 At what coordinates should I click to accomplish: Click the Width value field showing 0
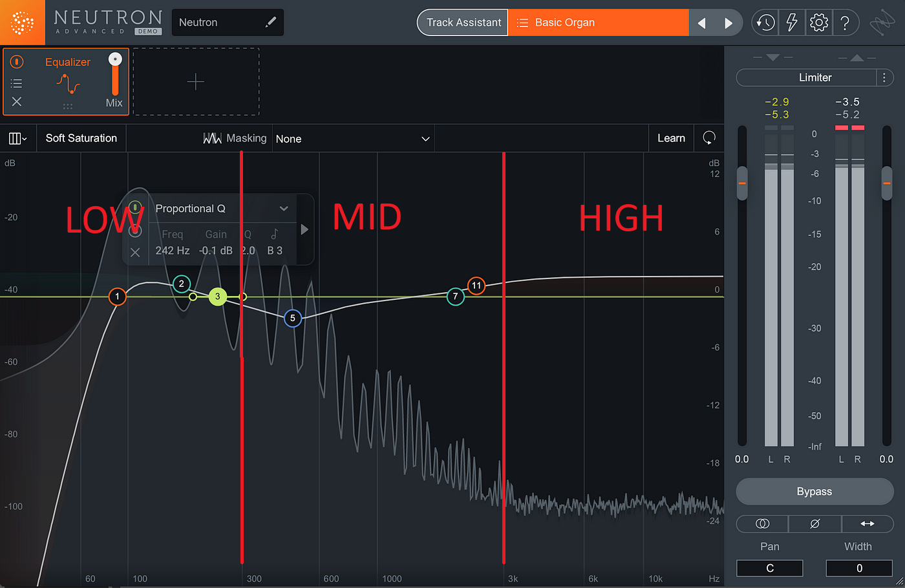859,569
